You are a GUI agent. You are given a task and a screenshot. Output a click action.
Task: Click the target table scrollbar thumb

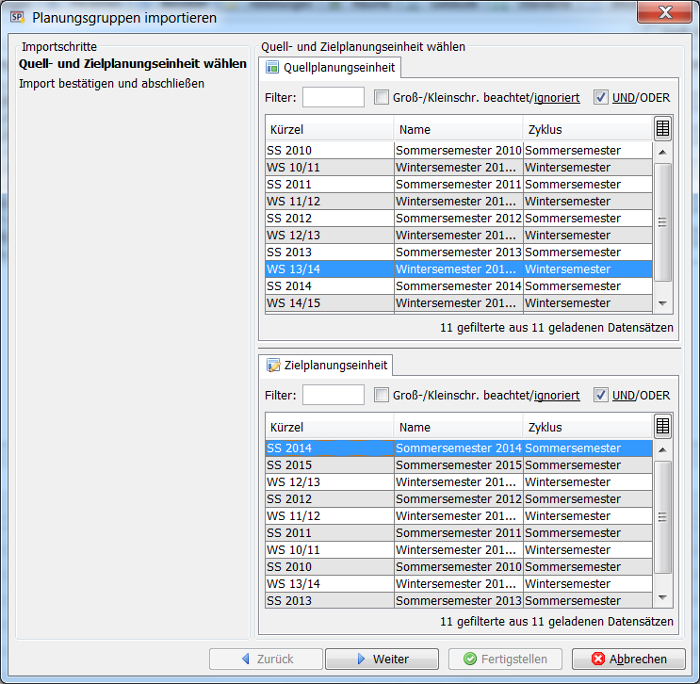pos(663,517)
